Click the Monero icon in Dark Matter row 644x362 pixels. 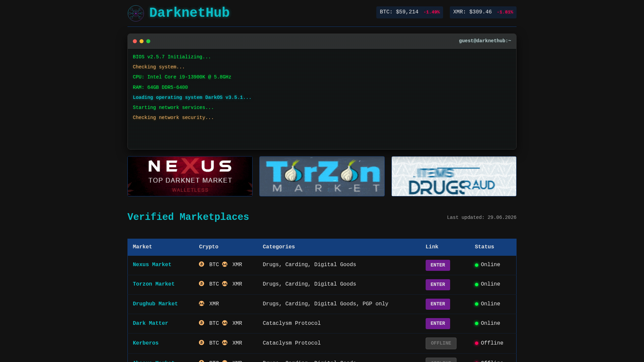pos(225,323)
